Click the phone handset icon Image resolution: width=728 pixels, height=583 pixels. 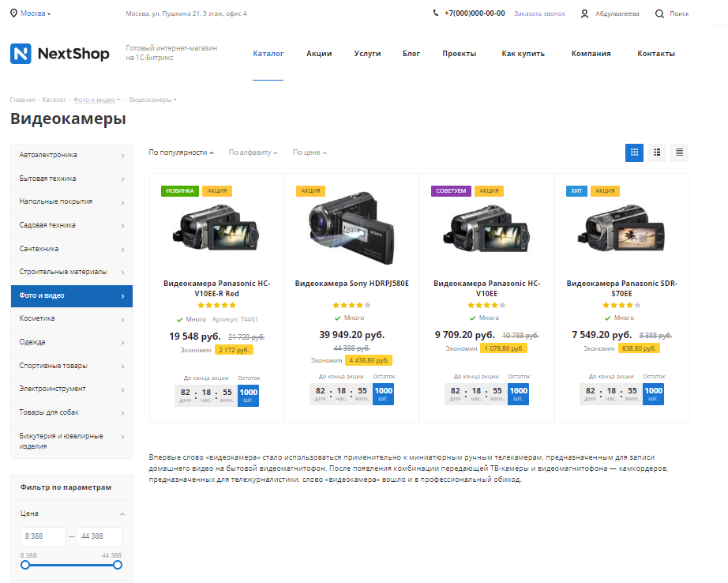[x=436, y=13]
